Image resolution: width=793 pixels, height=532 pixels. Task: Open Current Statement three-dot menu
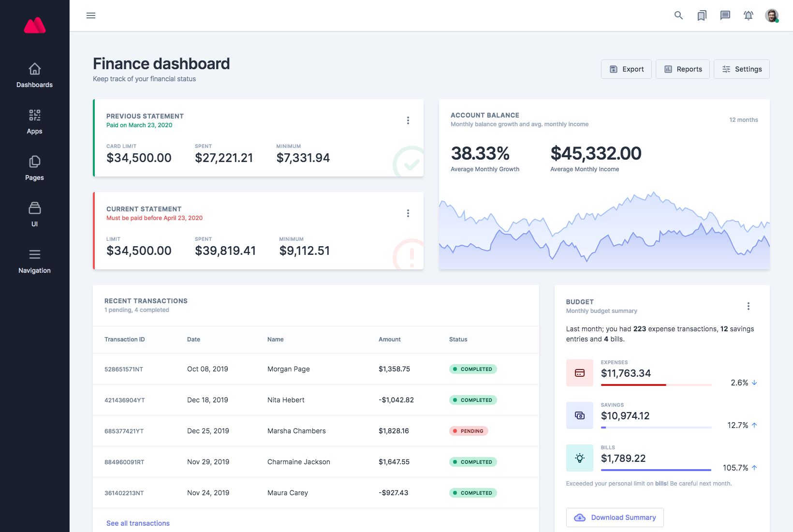[408, 213]
